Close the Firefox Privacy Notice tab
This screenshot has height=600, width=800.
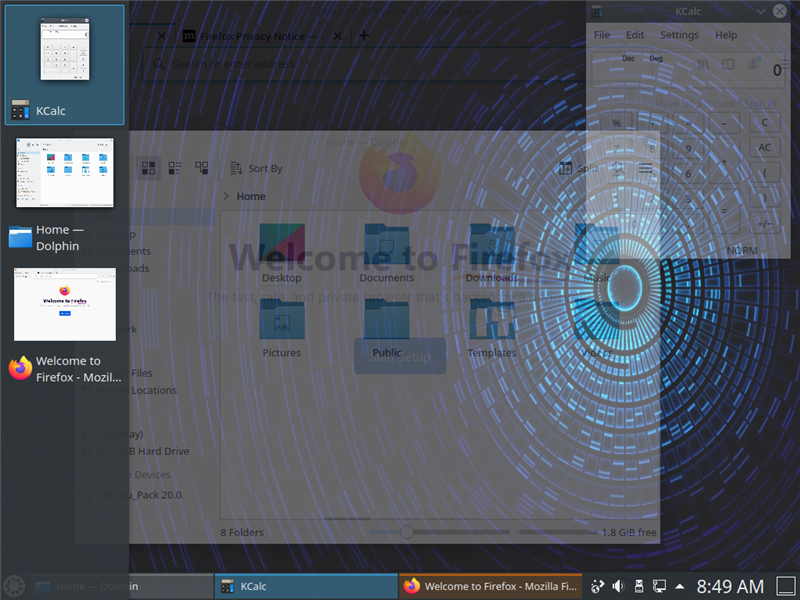337,36
